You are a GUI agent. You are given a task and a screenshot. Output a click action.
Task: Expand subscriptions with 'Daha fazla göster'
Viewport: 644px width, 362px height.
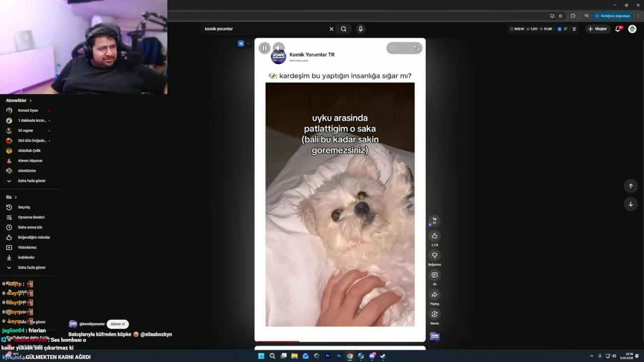click(29, 181)
